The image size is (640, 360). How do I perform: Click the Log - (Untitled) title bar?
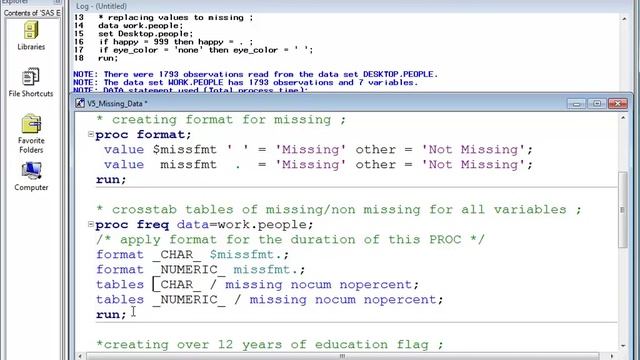coord(351,6)
